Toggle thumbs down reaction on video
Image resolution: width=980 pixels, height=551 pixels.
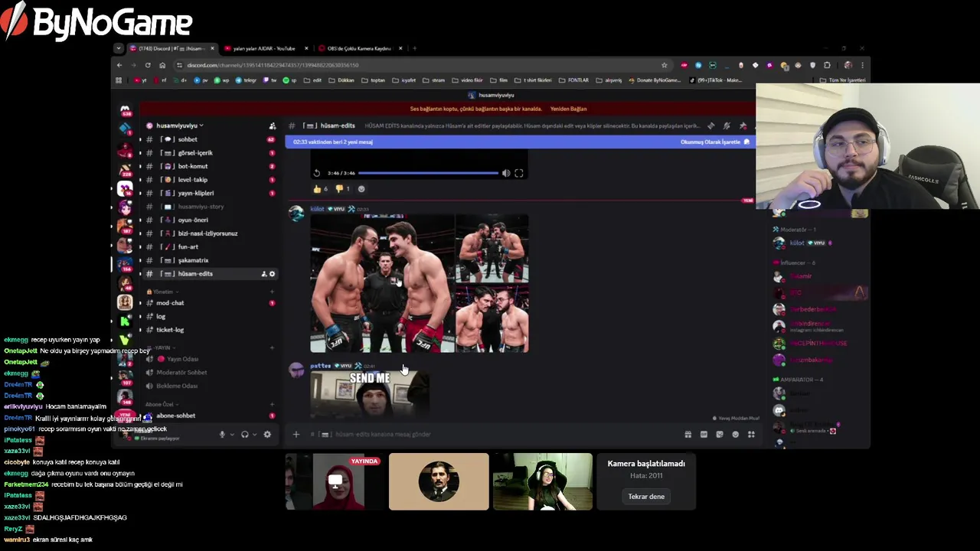pos(343,189)
